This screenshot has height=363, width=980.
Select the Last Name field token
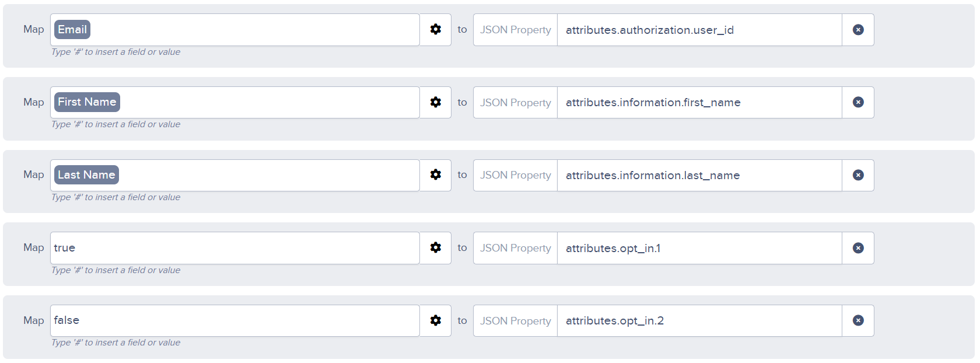[x=86, y=175]
